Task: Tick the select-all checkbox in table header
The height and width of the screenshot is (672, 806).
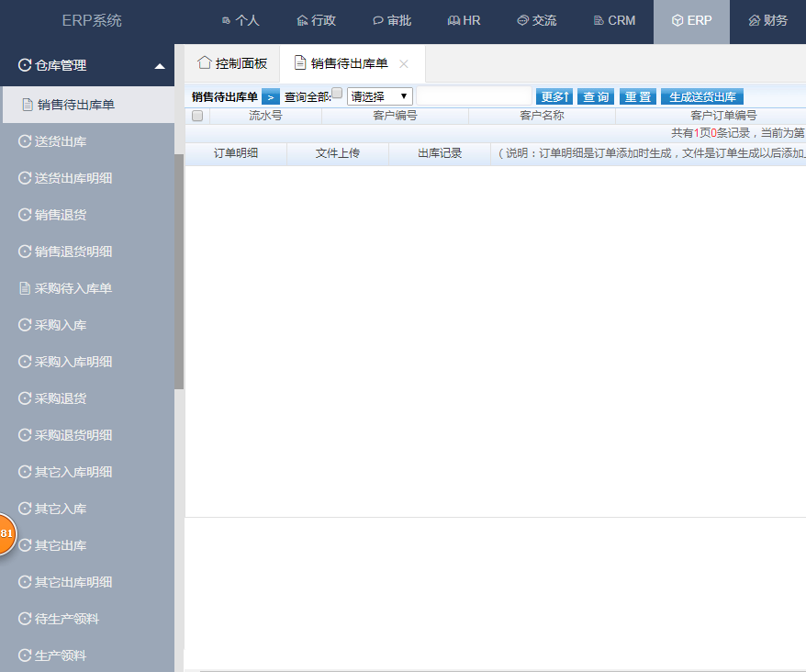Action: coord(196,116)
